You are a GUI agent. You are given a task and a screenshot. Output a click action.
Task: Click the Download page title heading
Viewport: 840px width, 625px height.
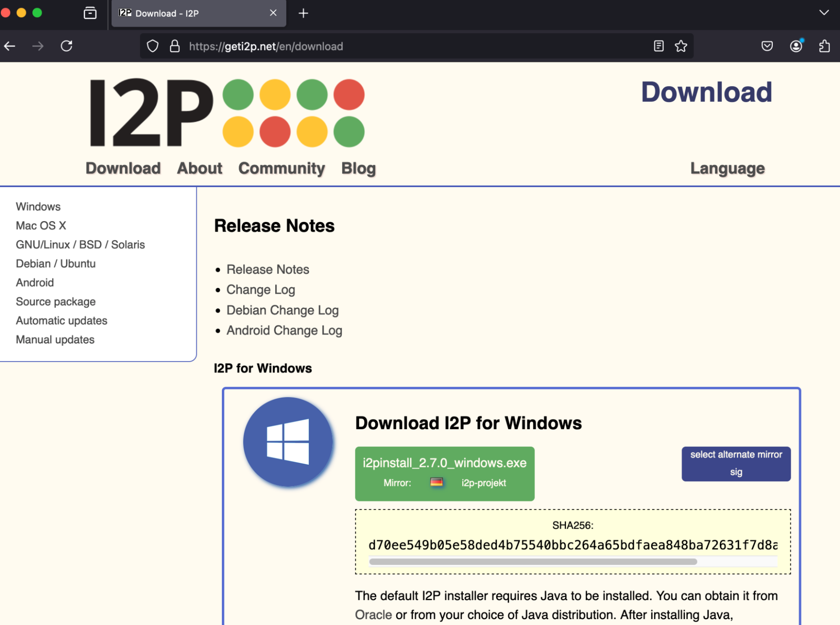pos(706,92)
